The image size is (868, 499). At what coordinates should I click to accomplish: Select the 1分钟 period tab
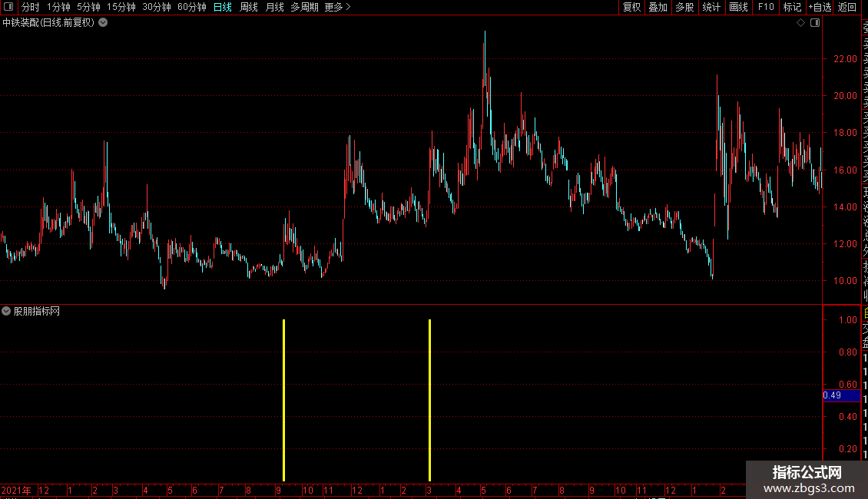[x=58, y=7]
